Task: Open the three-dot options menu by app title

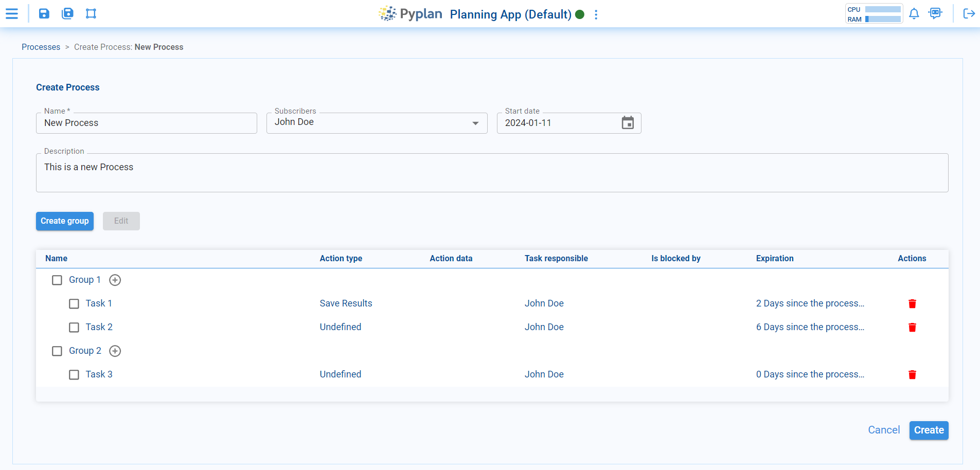Action: click(x=596, y=15)
